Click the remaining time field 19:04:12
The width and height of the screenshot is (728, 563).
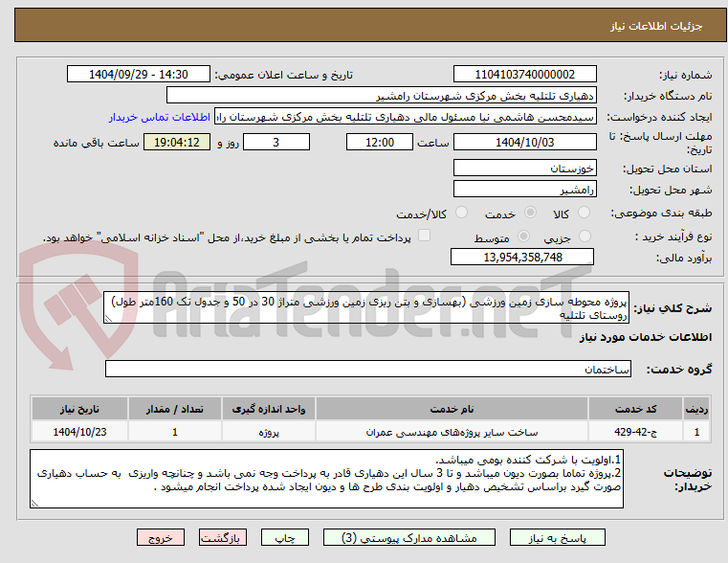[177, 142]
